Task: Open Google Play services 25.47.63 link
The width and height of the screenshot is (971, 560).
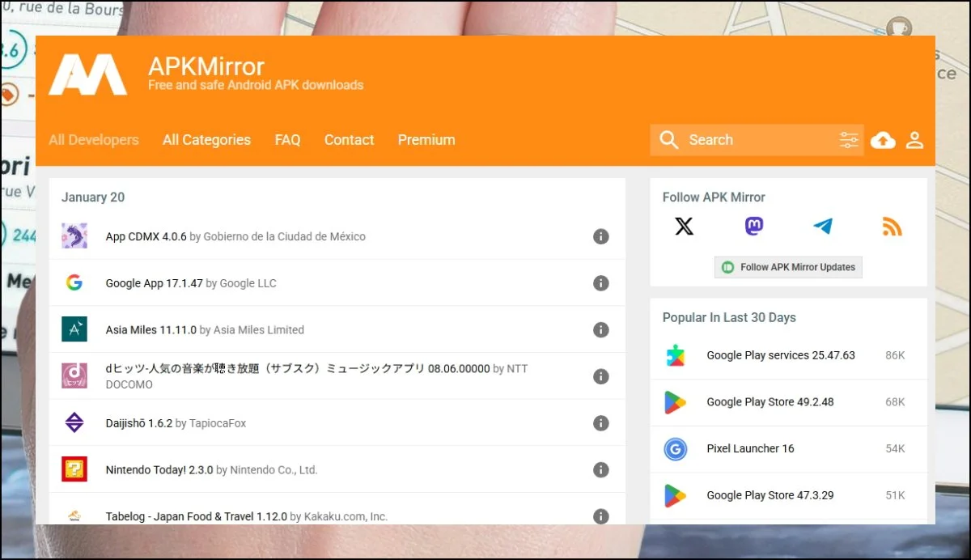Action: [780, 355]
